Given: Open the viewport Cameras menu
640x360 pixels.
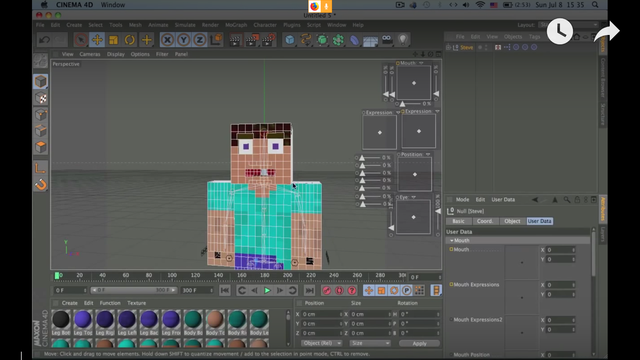Looking at the screenshot, I should point(90,54).
